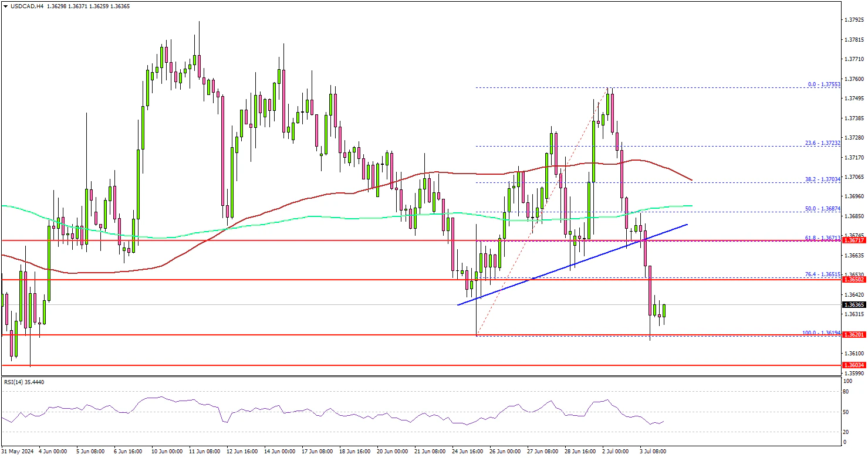
Task: Click the red 1.36201 price tag
Action: point(854,335)
